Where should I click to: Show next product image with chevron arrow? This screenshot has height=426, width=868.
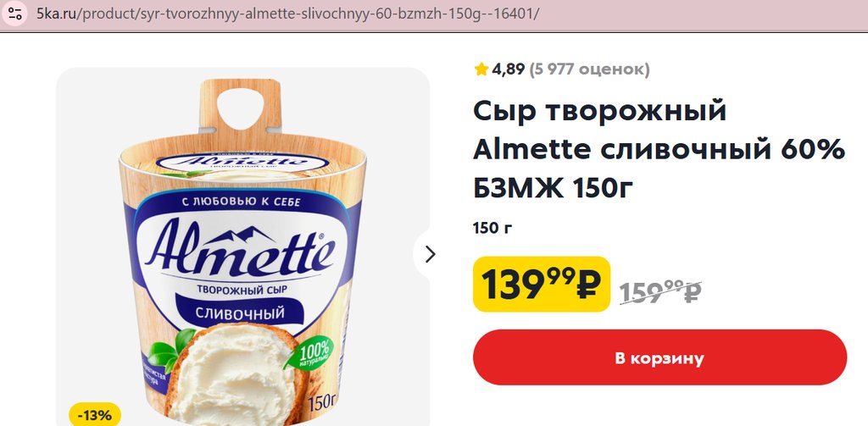(430, 254)
